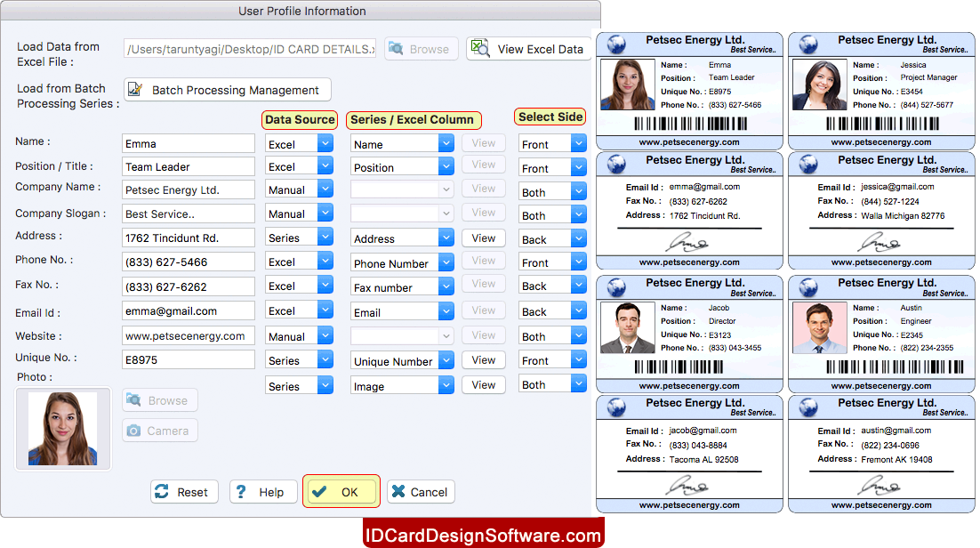Click the barcode on Jessica's ID card
Image resolution: width=980 pixels, height=548 pixels.
click(x=882, y=124)
